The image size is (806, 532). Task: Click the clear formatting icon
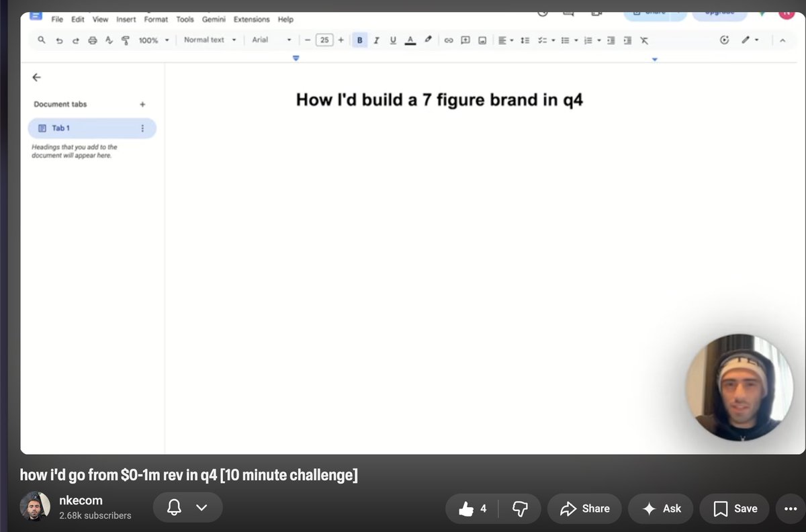pos(644,40)
